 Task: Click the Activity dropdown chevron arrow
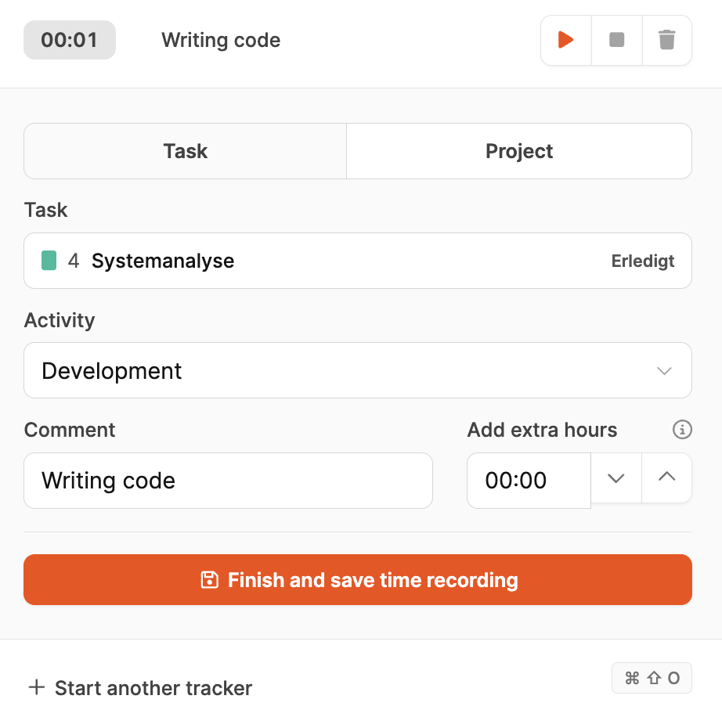click(664, 370)
